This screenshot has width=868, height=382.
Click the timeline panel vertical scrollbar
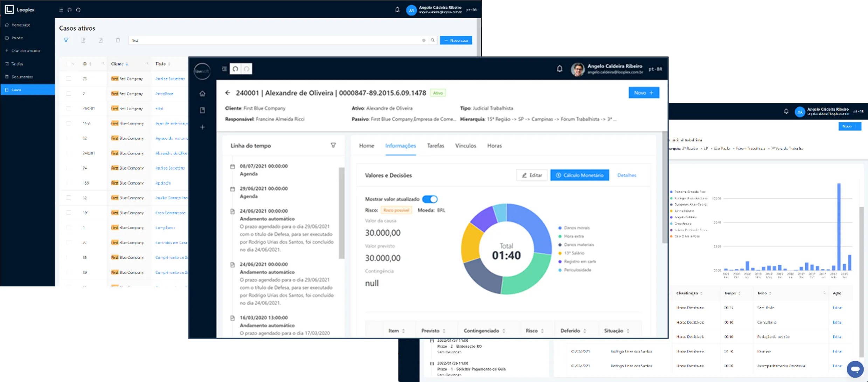click(x=341, y=213)
